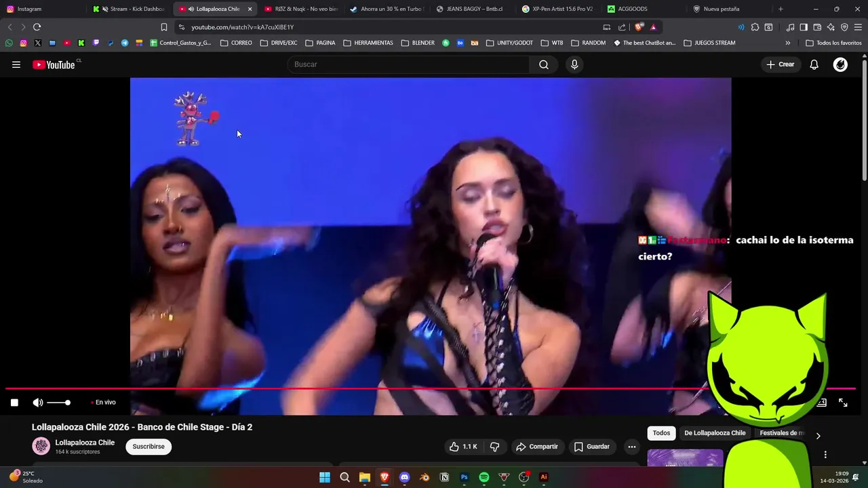Open the BLENDER bookmarks folder
This screenshot has width=868, height=488.
418,43
